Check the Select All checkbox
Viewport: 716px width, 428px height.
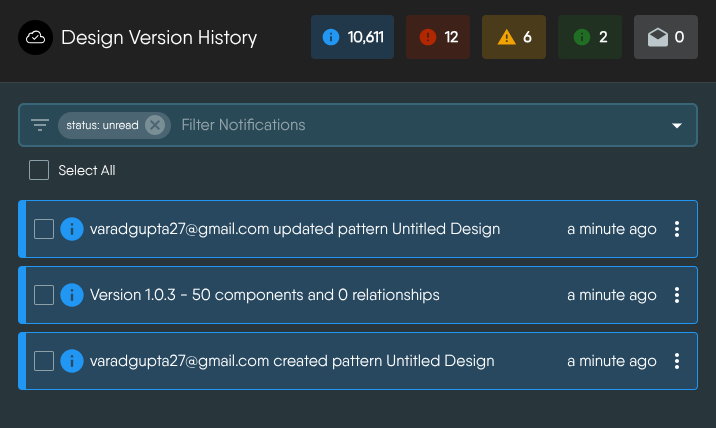tap(39, 170)
